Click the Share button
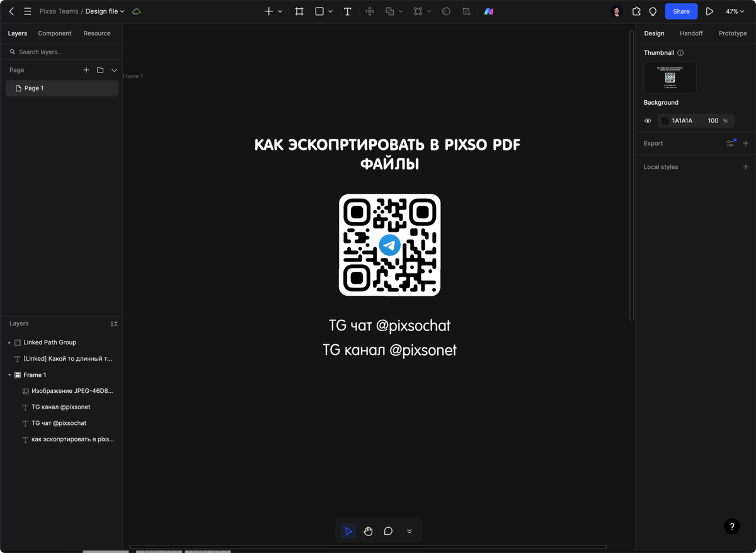This screenshot has height=553, width=756. pos(681,11)
